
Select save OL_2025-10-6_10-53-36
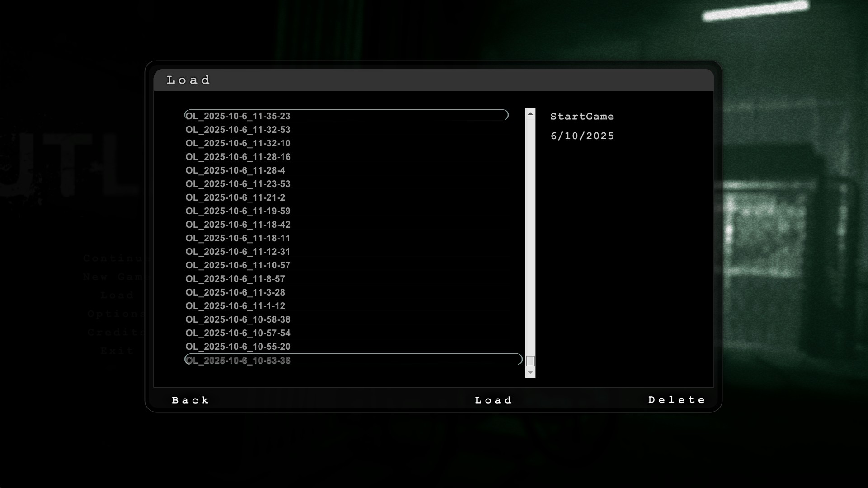[x=354, y=360]
